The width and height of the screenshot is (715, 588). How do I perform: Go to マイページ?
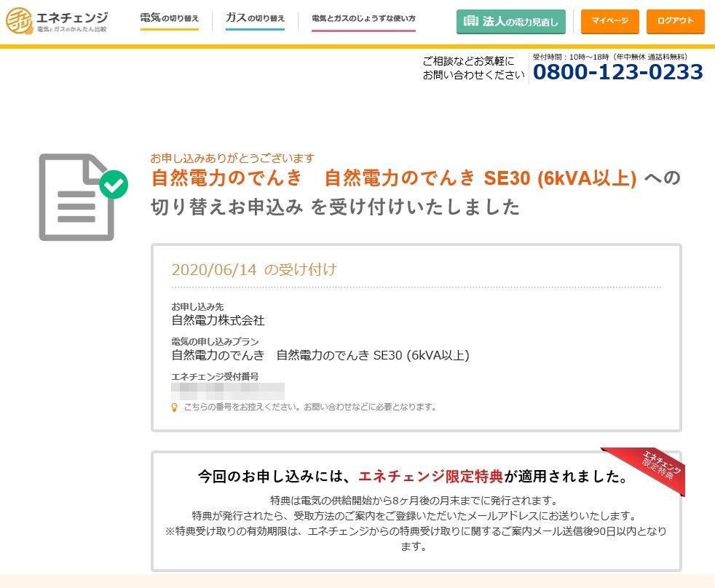tap(609, 21)
